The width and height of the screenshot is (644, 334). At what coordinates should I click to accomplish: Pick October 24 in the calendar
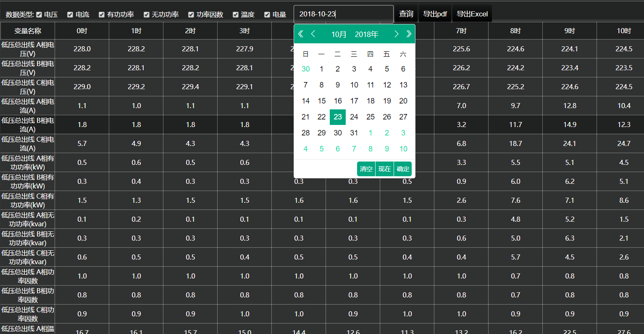354,117
